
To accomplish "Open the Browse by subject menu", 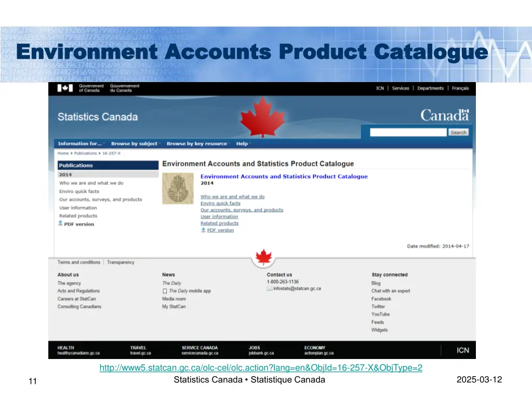I will (x=135, y=143).
